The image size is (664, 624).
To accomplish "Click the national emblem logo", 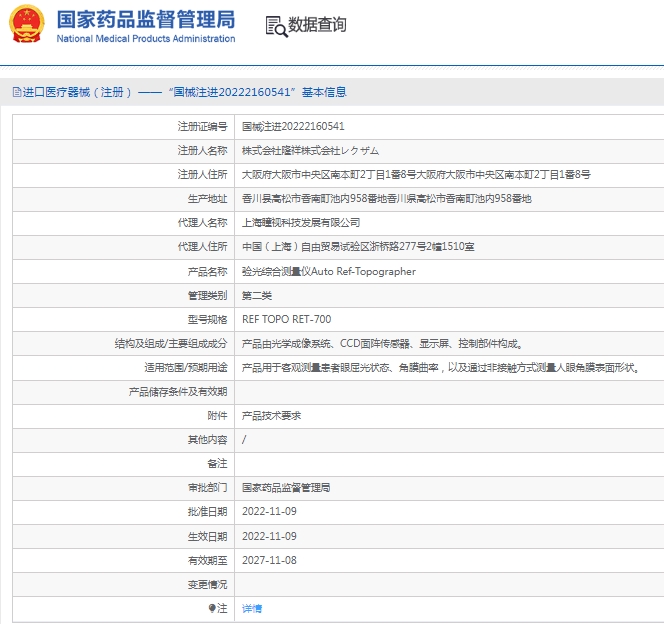I will click(x=27, y=24).
